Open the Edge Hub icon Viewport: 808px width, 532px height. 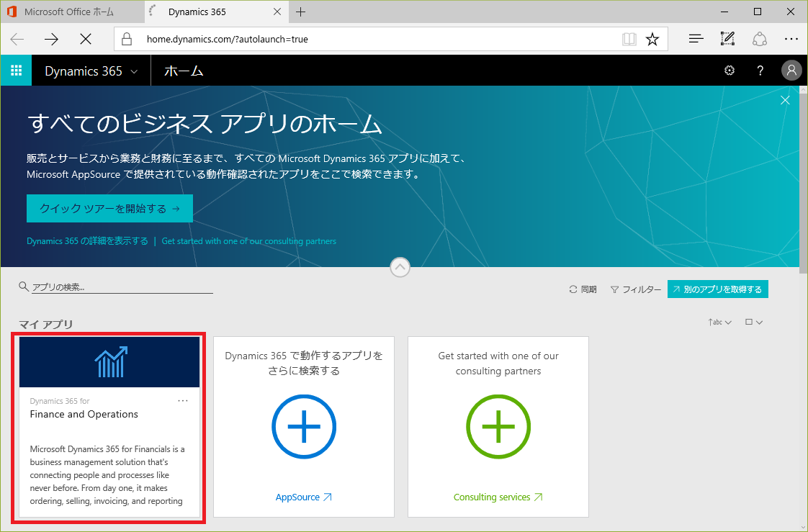(x=696, y=39)
